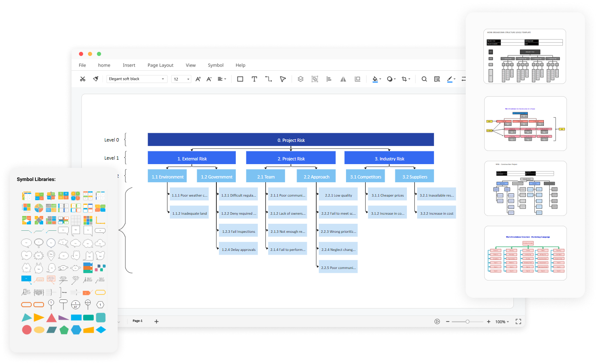The height and width of the screenshot is (364, 599).
Task: Open the Page Layout menu
Action: point(160,65)
